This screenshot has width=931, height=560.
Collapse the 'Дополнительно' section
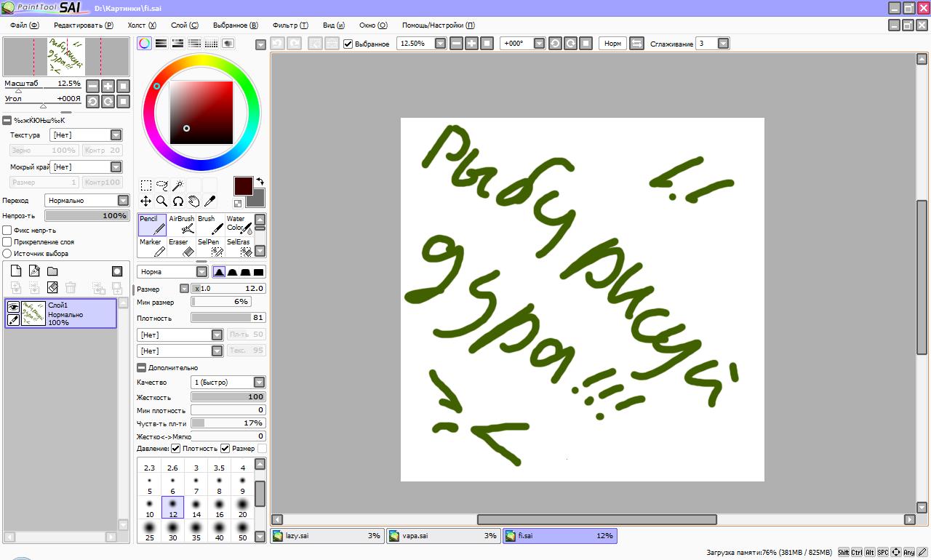click(x=141, y=368)
